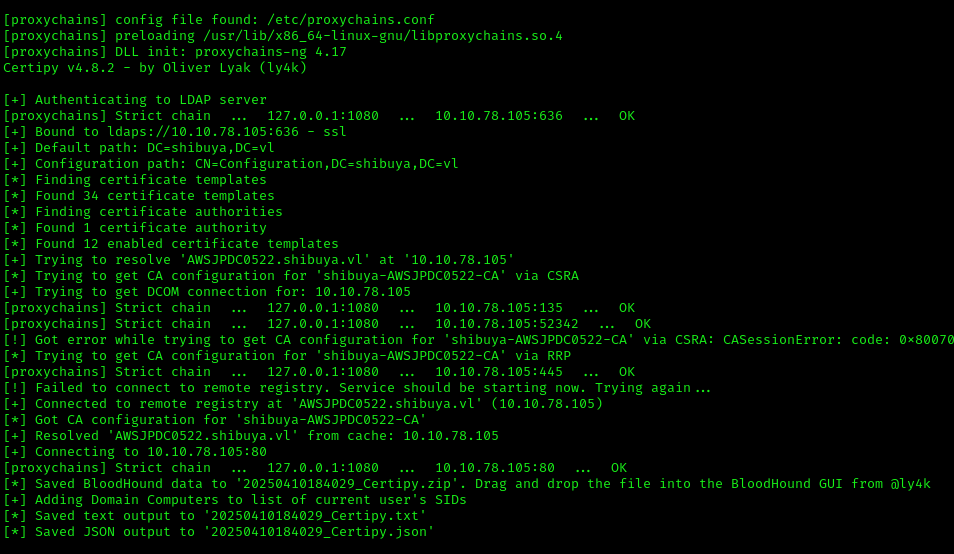Image resolution: width=954 pixels, height=554 pixels.
Task: Click the /etc/proxychains.conf config file path
Action: point(351,20)
